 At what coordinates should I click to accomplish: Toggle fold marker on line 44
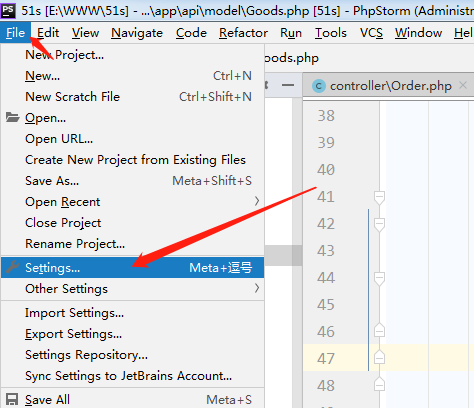379,278
